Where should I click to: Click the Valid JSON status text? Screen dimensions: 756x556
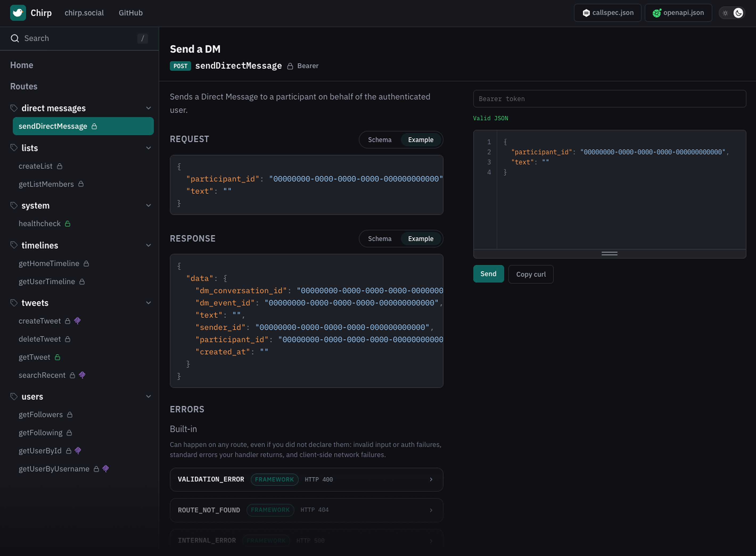point(490,118)
